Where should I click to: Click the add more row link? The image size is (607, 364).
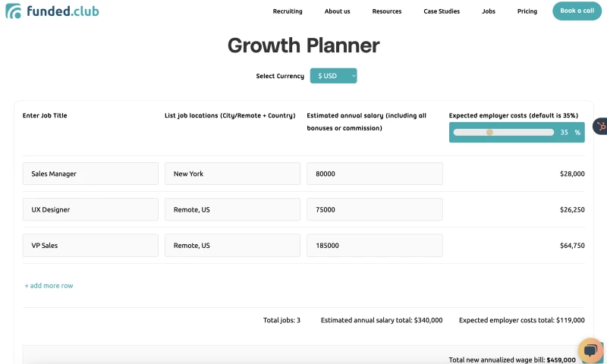[49, 285]
